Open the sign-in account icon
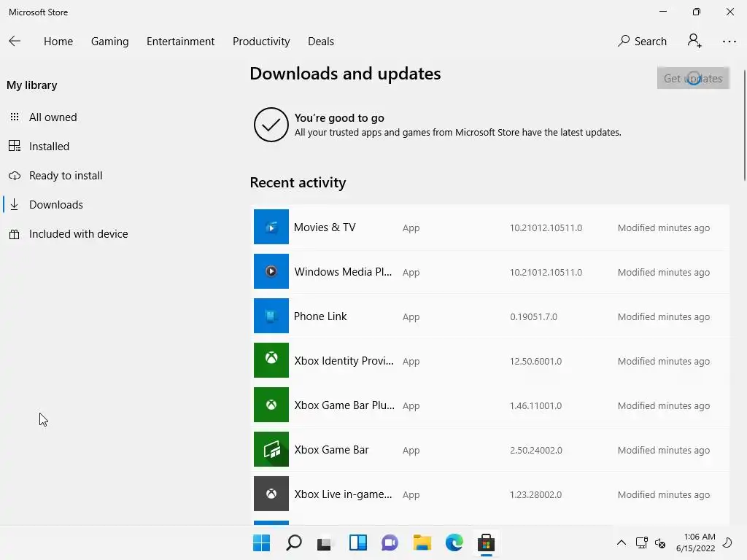Image resolution: width=747 pixels, height=560 pixels. tap(694, 41)
